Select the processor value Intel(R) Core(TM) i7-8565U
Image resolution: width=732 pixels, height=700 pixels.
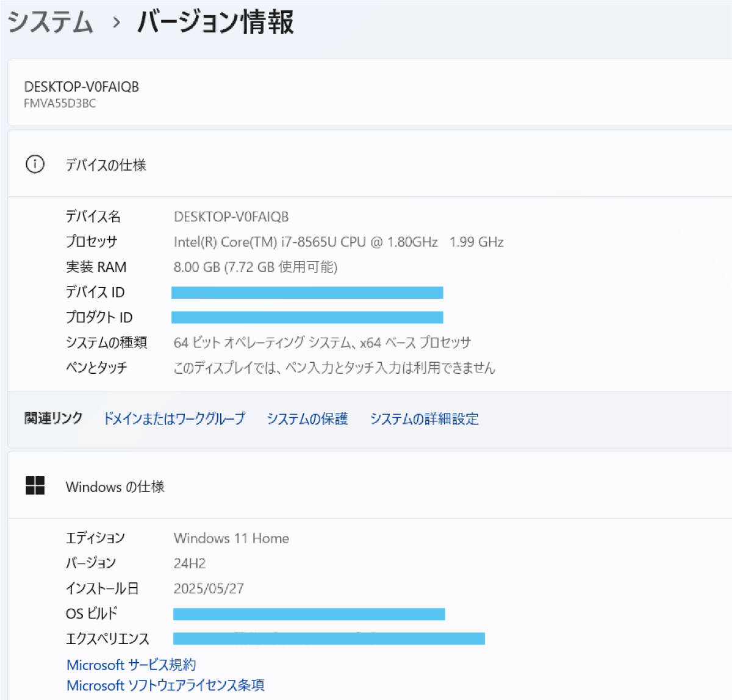(339, 242)
